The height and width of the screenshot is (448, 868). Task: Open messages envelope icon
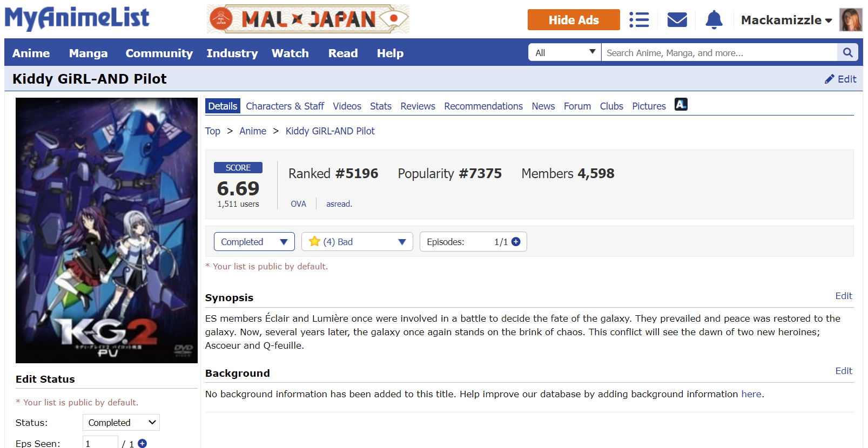(x=677, y=20)
